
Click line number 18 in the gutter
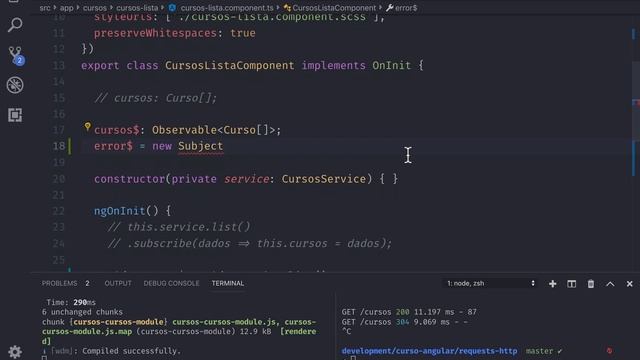(59, 146)
